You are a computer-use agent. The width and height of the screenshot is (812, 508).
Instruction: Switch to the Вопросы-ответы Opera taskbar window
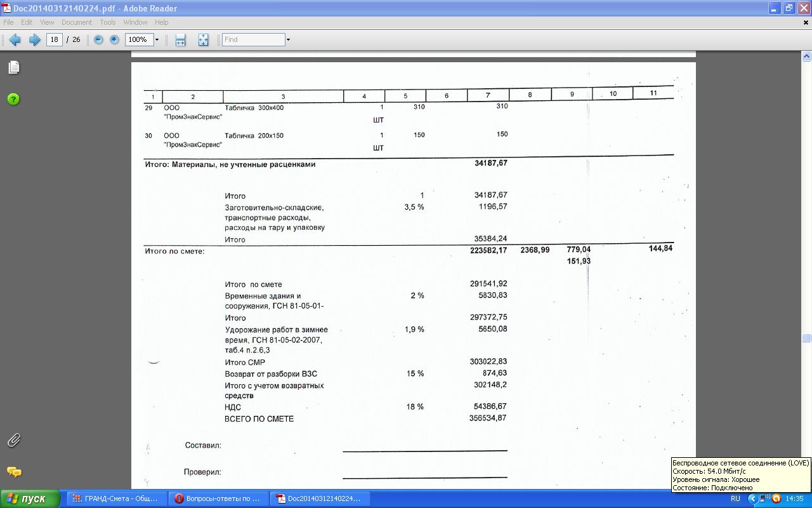point(219,498)
